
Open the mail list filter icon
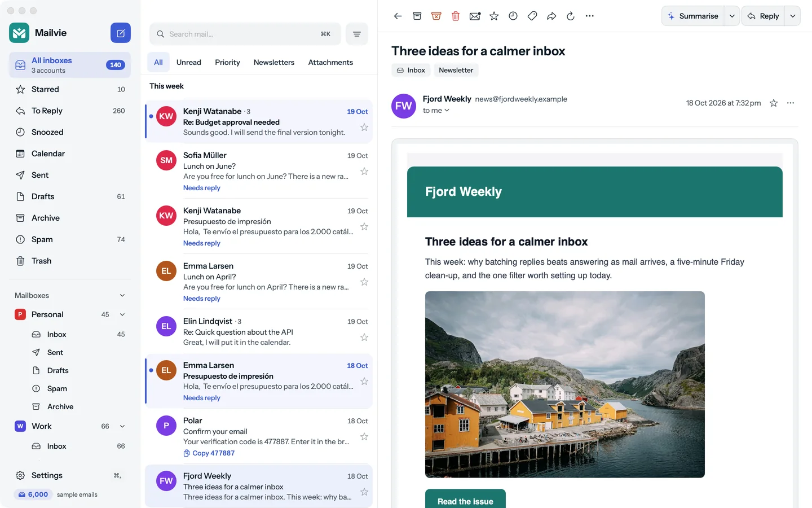point(357,34)
